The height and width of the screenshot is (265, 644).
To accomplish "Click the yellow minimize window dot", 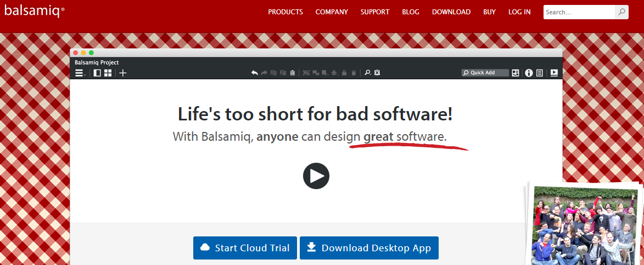I will pyautogui.click(x=83, y=53).
